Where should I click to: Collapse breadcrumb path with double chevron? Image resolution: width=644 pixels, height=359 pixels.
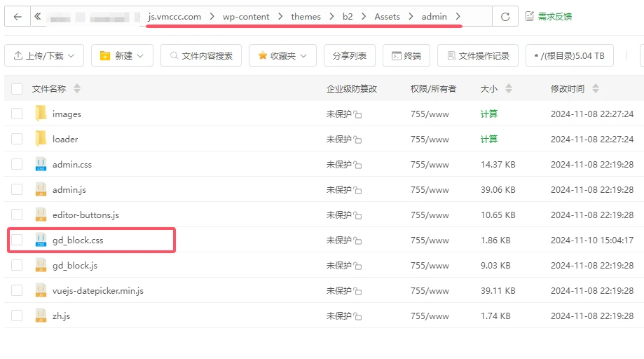37,17
